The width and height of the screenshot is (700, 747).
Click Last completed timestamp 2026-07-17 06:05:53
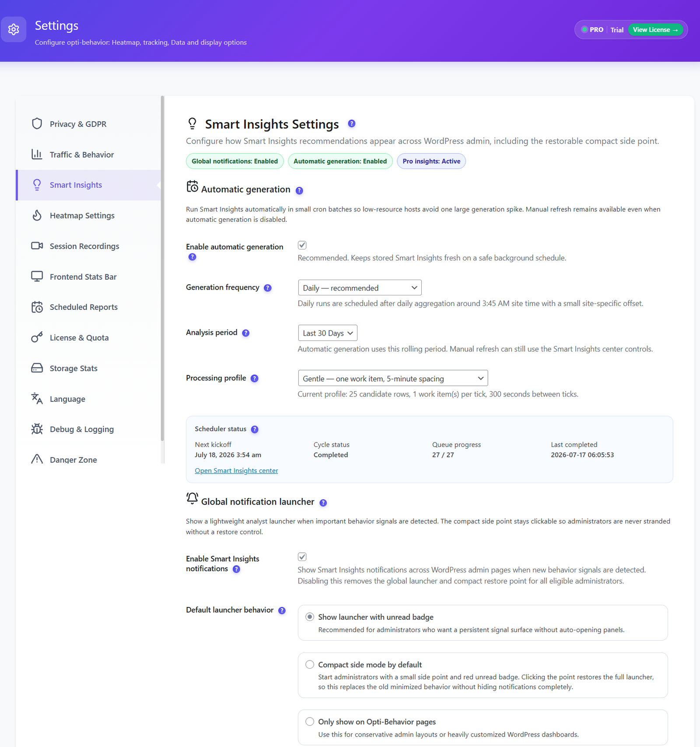tap(582, 455)
